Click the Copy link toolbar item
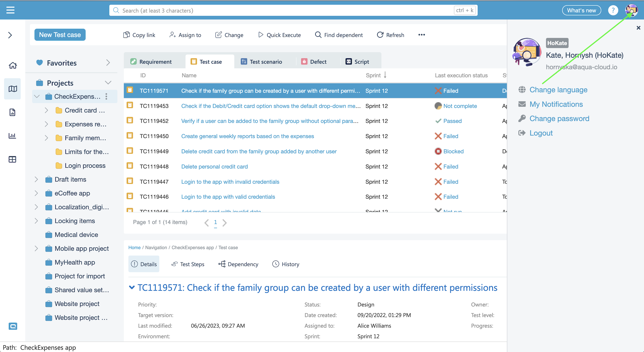This screenshot has width=644, height=352. click(x=139, y=35)
